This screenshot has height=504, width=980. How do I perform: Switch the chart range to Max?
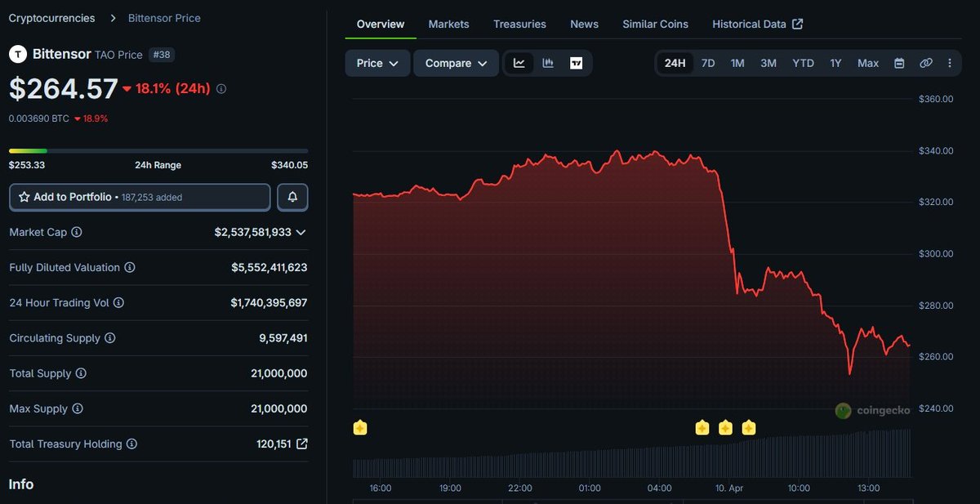click(x=868, y=63)
